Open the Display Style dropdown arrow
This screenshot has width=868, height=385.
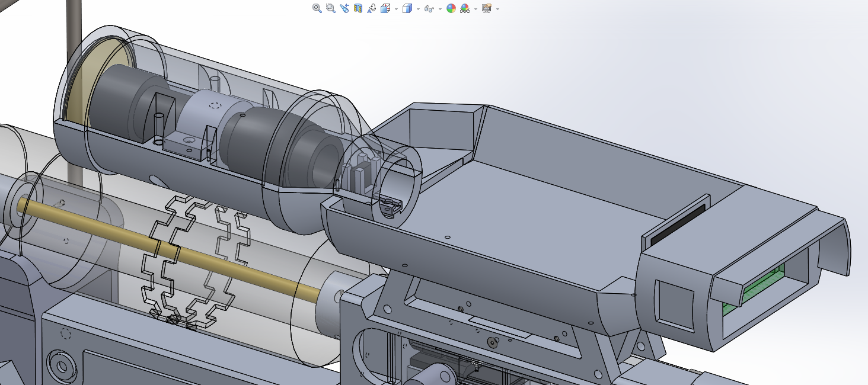pyautogui.click(x=418, y=9)
